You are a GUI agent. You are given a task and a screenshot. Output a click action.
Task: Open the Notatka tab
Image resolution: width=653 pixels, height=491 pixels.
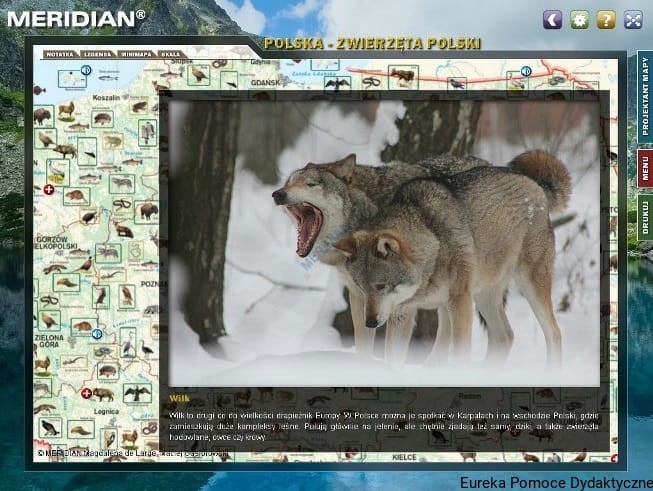[60, 53]
